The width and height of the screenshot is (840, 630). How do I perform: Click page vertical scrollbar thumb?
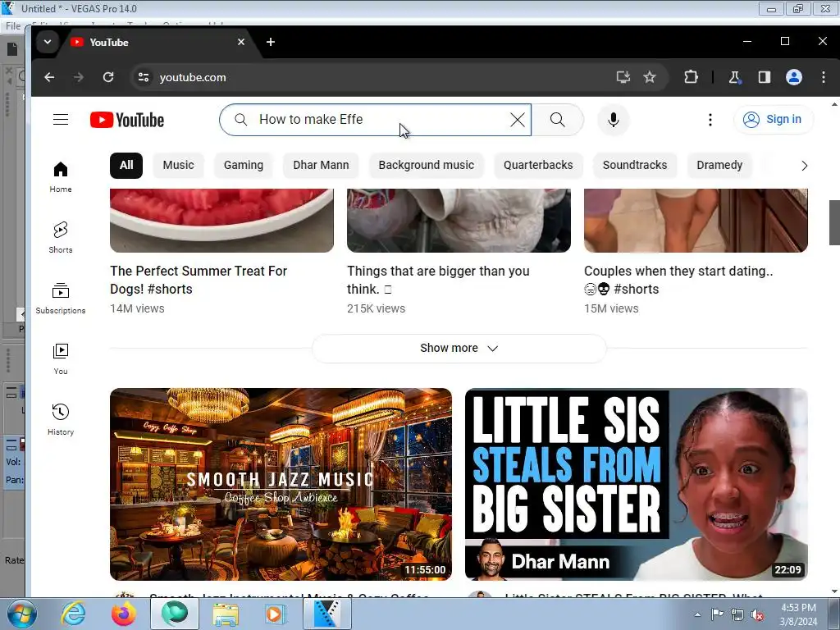pos(834,222)
